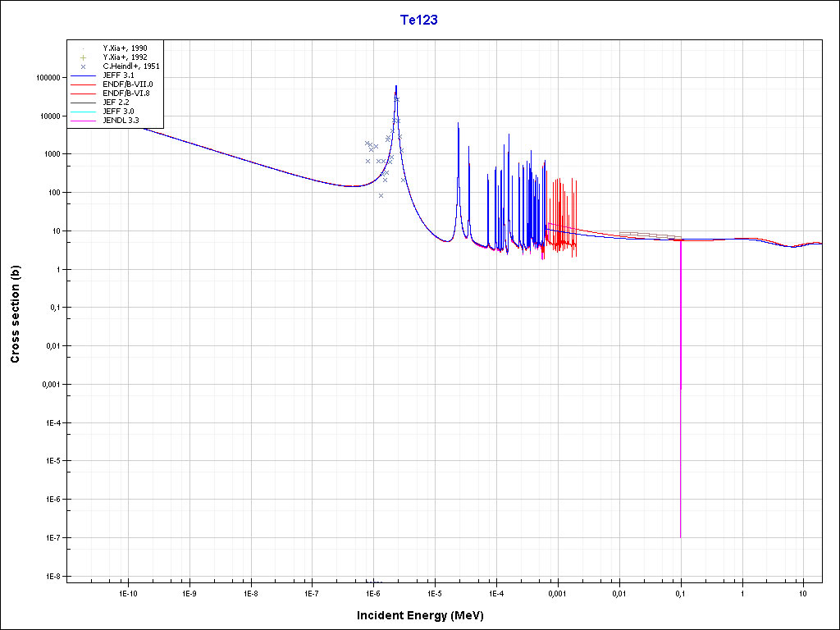The image size is (840, 630).
Task: Select the magenta JENDL 3.3 legend line
Action: (x=84, y=121)
